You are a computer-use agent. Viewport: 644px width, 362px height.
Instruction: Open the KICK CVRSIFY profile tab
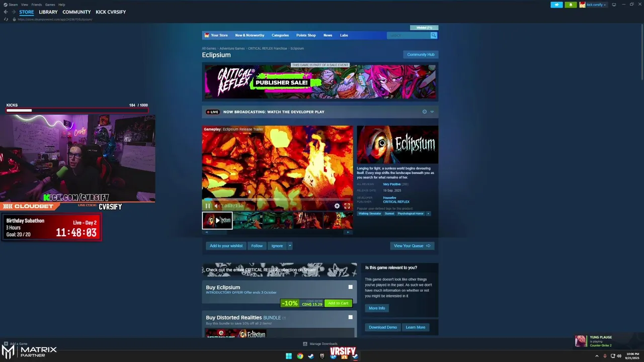(111, 12)
